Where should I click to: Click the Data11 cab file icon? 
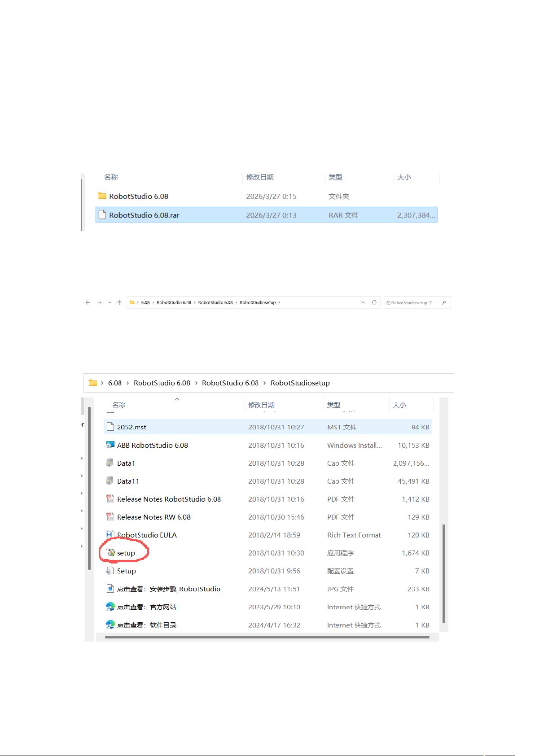pyautogui.click(x=110, y=481)
